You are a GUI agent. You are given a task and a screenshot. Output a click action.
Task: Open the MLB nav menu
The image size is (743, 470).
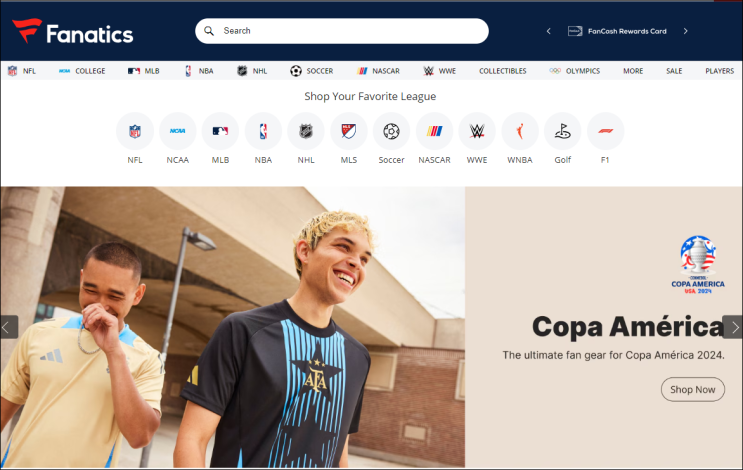coord(144,71)
